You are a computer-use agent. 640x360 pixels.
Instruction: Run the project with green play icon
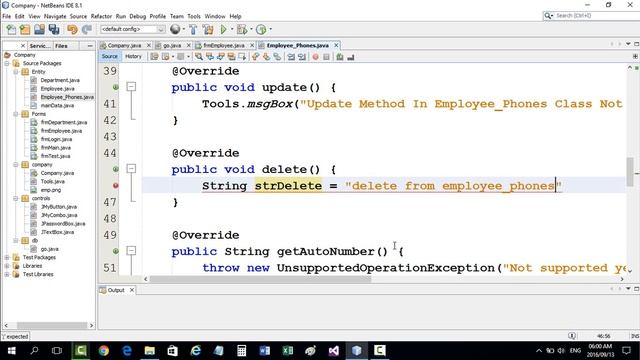[223, 29]
